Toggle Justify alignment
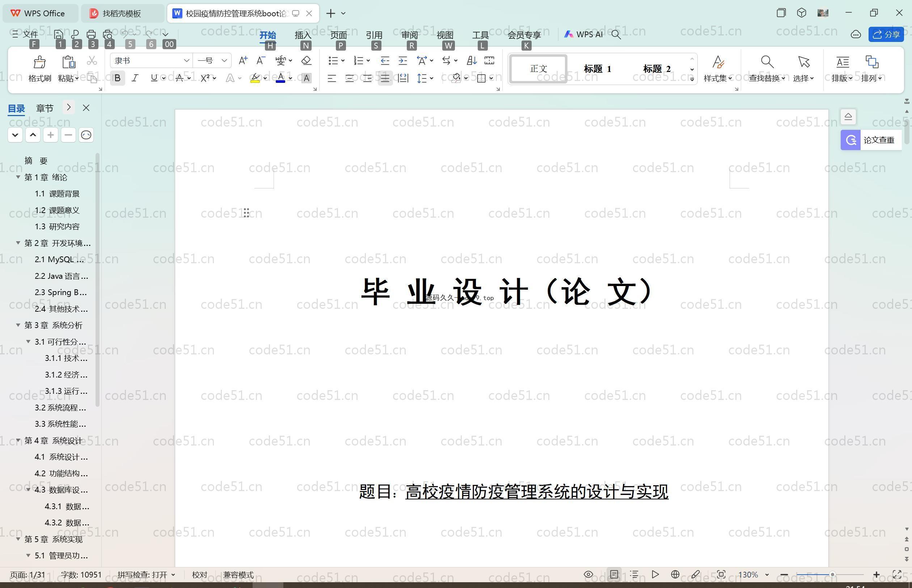The image size is (912, 588). [x=385, y=79]
